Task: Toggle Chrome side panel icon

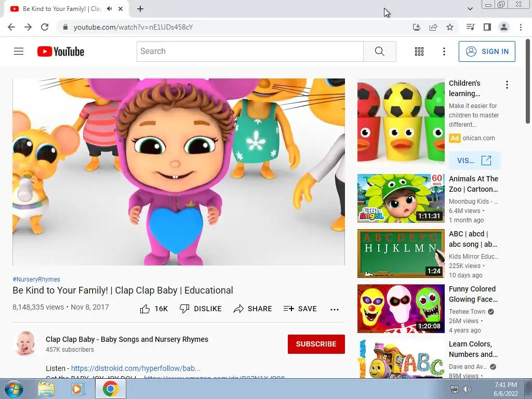Action: pos(487,27)
